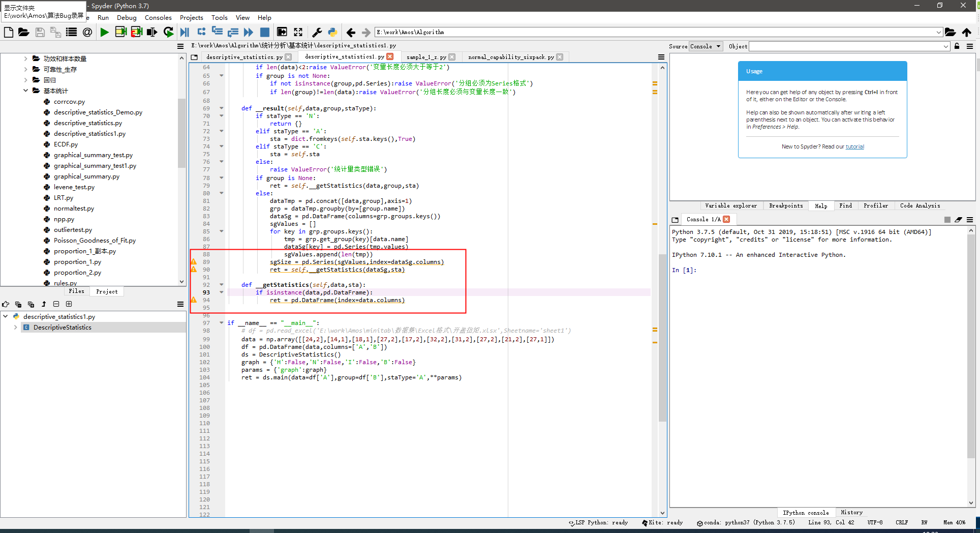The width and height of the screenshot is (980, 533).
Task: Go back to previous cursor position
Action: click(x=351, y=32)
